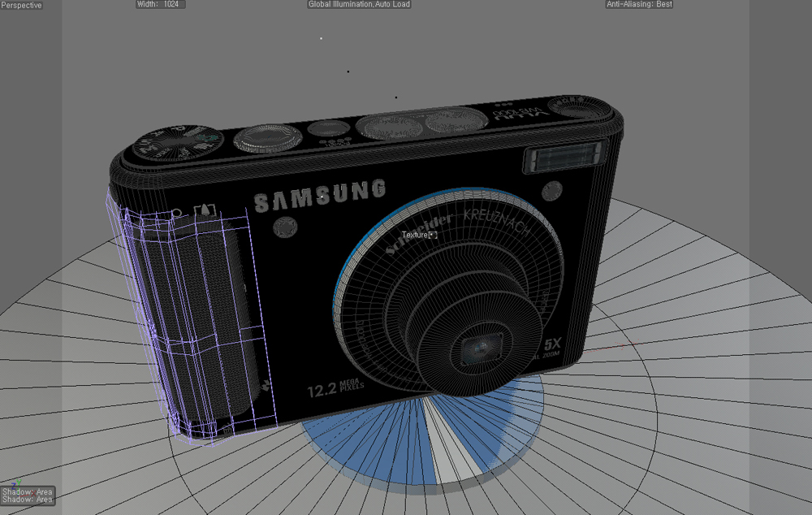
Task: Click the SAMSUNG logo on the camera
Action: coord(321,197)
